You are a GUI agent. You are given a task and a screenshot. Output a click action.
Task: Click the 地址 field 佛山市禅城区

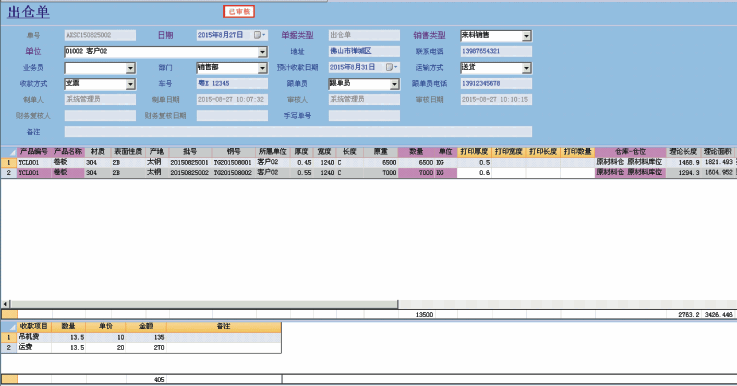[x=364, y=51]
